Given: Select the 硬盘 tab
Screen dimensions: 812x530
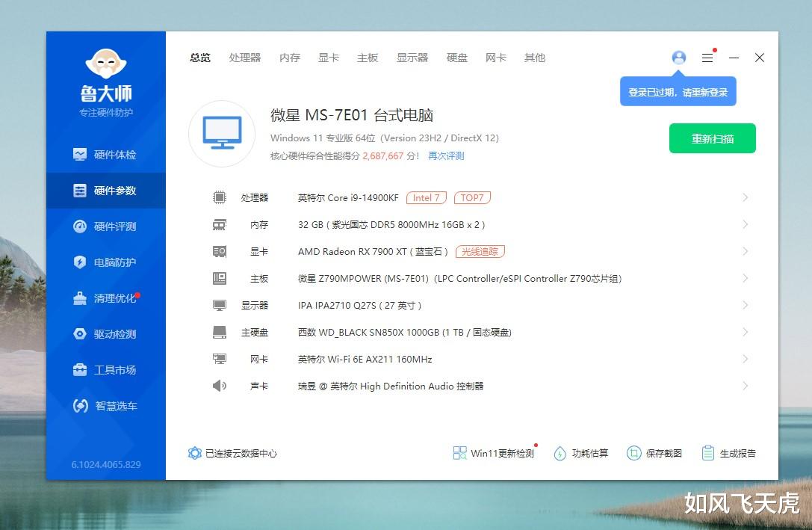Looking at the screenshot, I should click(x=456, y=58).
